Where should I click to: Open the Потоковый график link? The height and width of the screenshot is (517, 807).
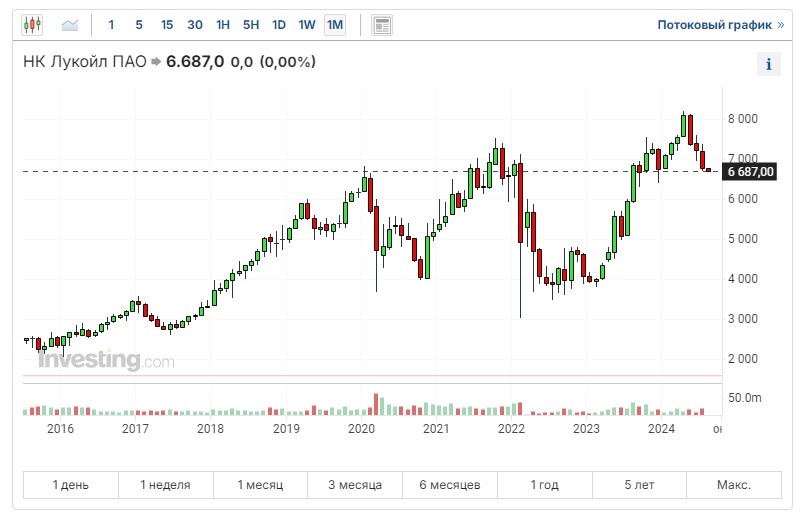(721, 25)
